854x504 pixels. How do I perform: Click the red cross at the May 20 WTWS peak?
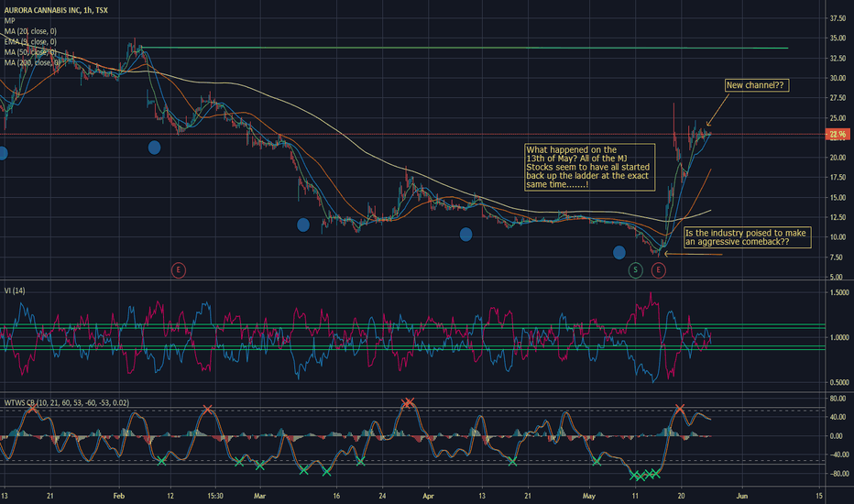[679, 408]
